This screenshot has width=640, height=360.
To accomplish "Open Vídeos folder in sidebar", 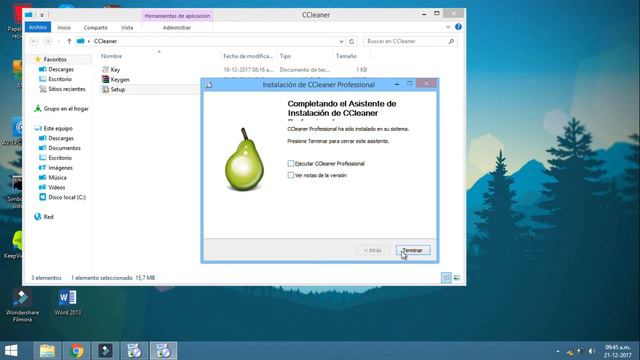I will (56, 187).
